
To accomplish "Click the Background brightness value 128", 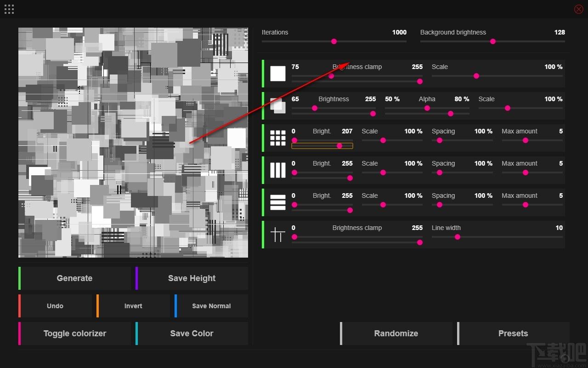I will coord(560,32).
